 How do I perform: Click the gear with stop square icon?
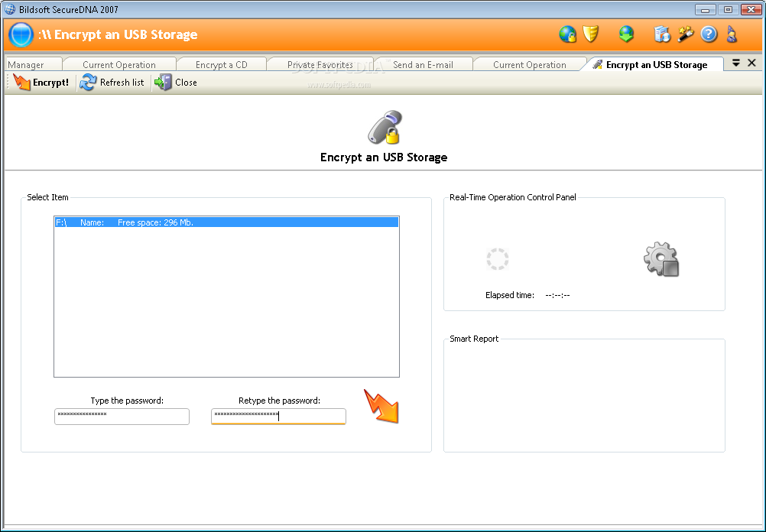point(661,259)
